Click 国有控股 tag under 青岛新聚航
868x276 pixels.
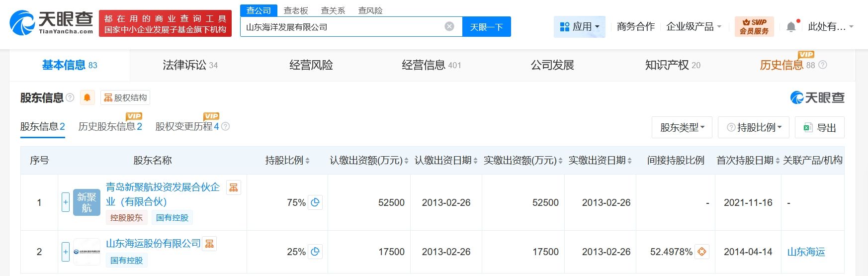pyautogui.click(x=172, y=217)
